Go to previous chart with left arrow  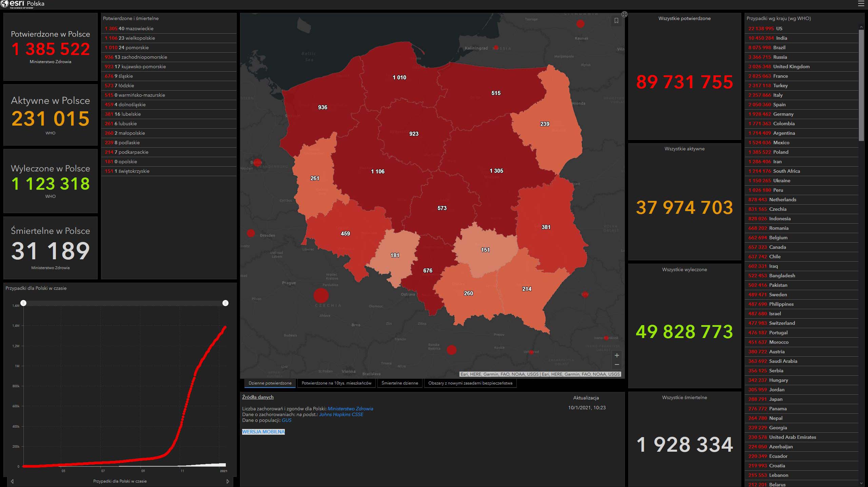click(x=12, y=481)
